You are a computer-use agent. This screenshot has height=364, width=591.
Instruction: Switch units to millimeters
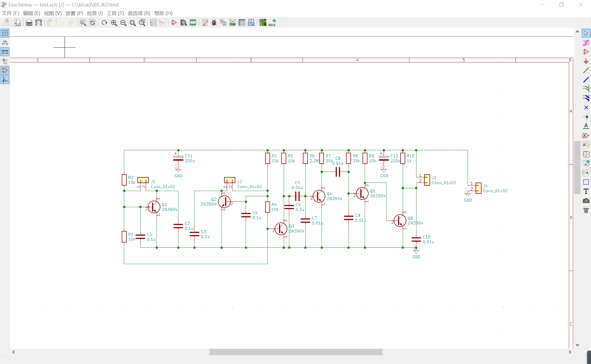pos(5,52)
